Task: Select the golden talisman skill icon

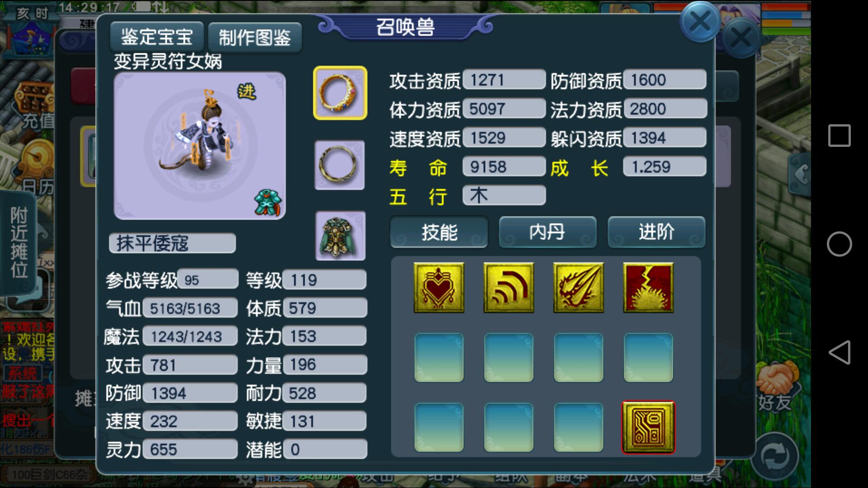Action: pyautogui.click(x=648, y=427)
